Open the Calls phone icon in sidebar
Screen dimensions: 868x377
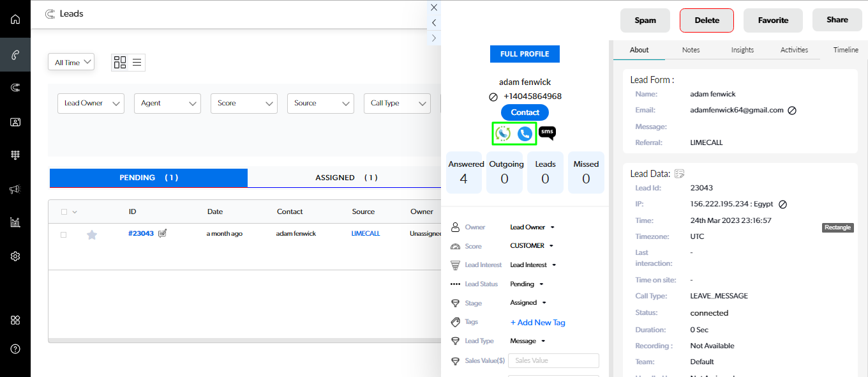(x=15, y=54)
